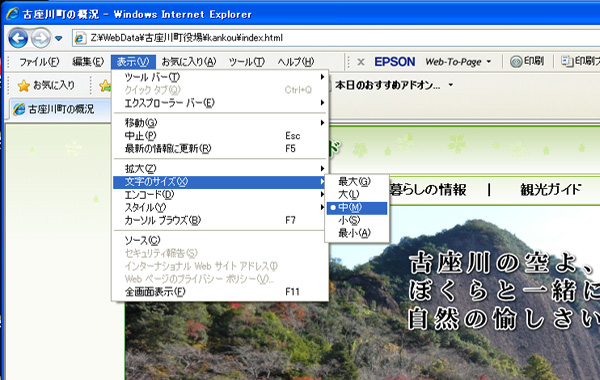The image size is (600, 380).
Task: Click the 文字のサイズ(X) menu item
Action: [x=220, y=182]
